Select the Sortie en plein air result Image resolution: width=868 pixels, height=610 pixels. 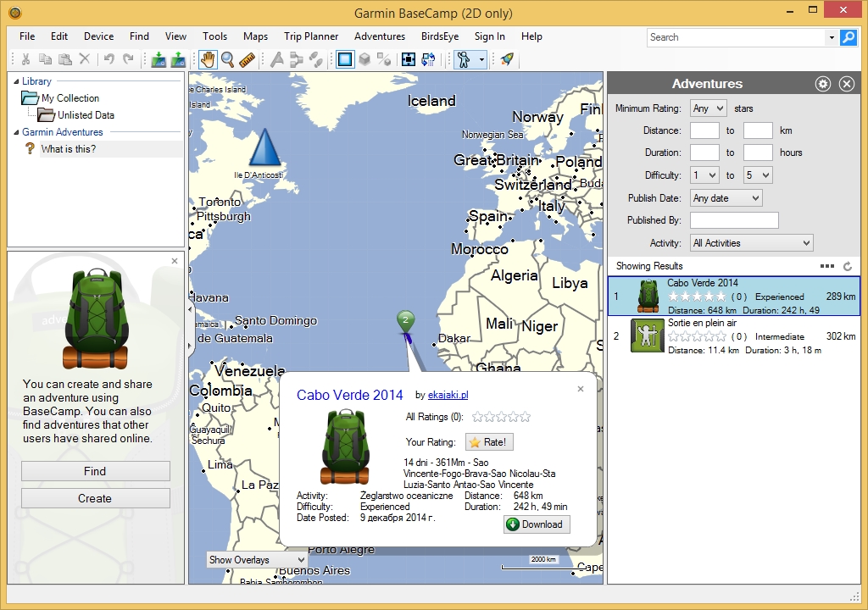734,336
